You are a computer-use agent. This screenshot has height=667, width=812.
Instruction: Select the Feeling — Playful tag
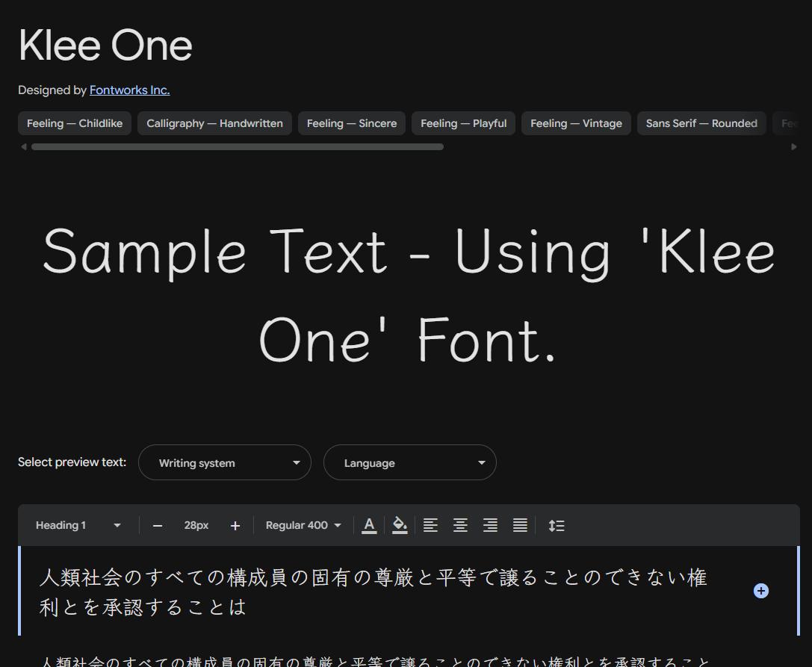[x=463, y=123]
